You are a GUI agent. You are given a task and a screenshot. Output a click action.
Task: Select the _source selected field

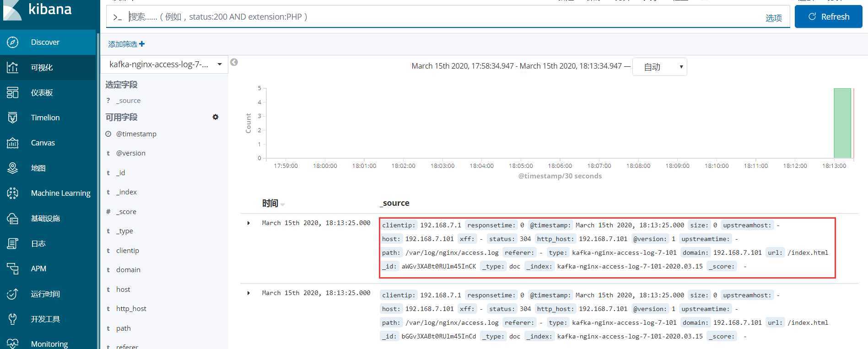click(x=128, y=101)
